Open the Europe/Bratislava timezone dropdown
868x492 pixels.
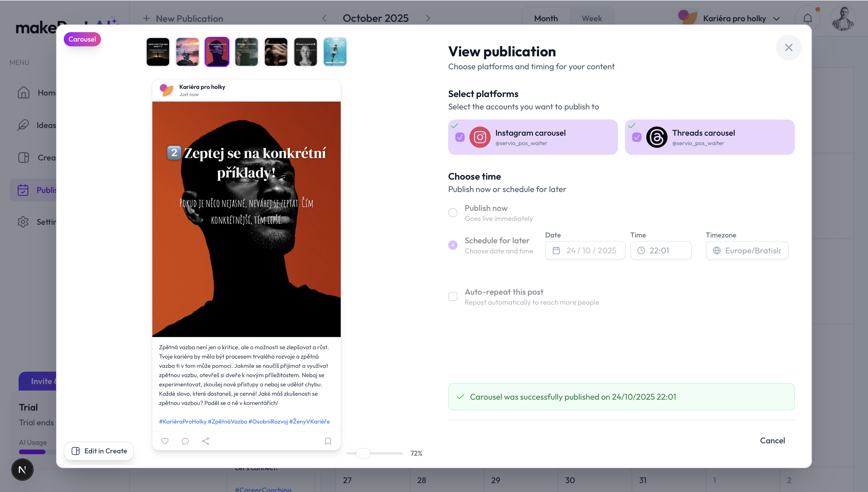point(747,250)
